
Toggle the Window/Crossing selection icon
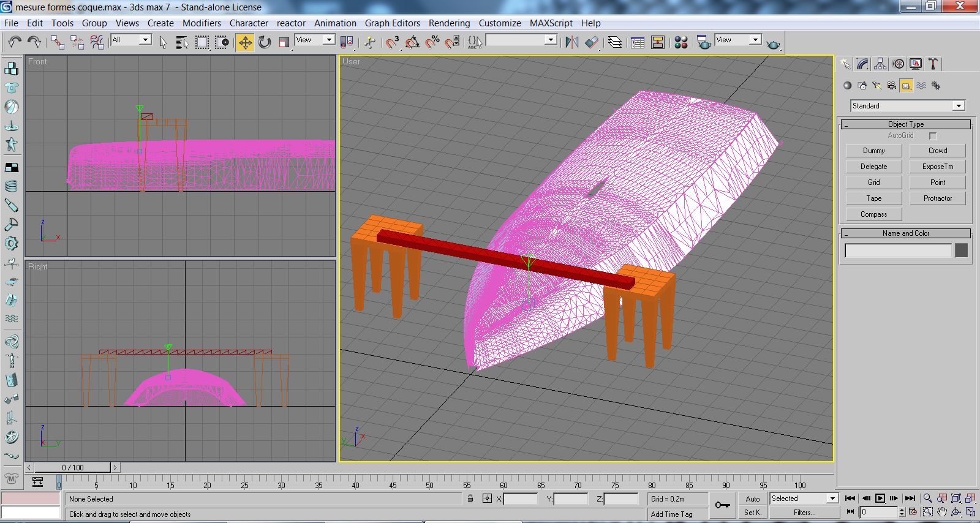pyautogui.click(x=222, y=42)
